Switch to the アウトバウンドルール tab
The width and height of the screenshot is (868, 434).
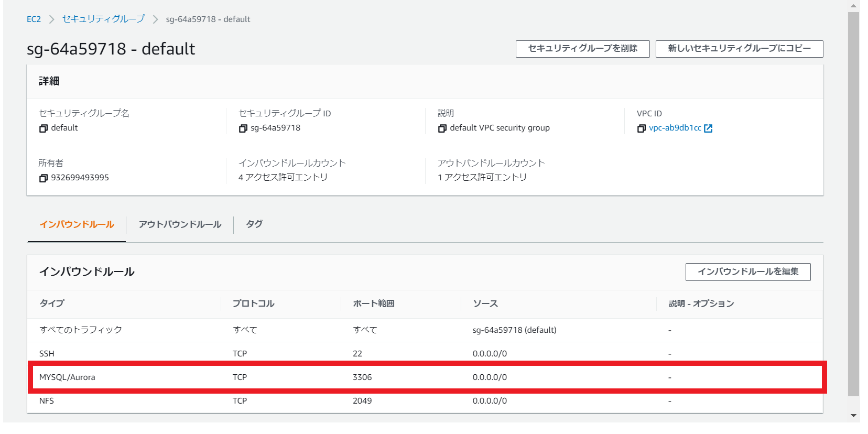click(180, 224)
